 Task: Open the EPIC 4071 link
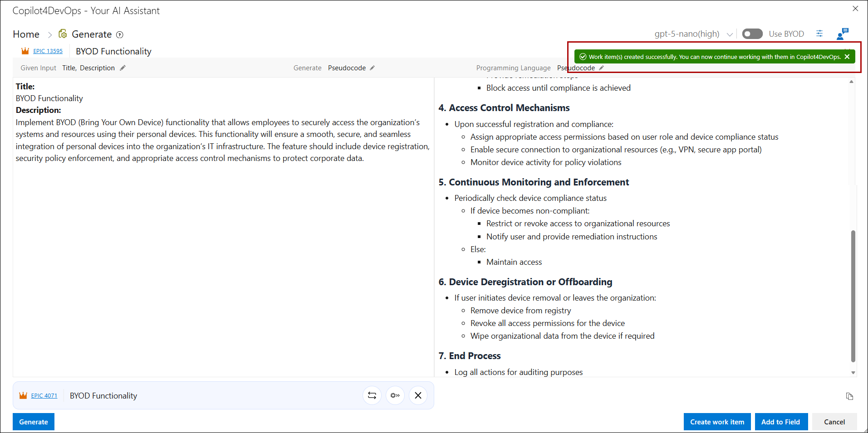click(x=44, y=396)
